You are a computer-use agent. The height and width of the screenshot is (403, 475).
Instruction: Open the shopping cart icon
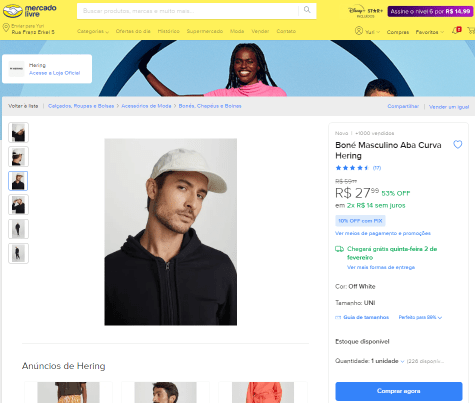(471, 31)
